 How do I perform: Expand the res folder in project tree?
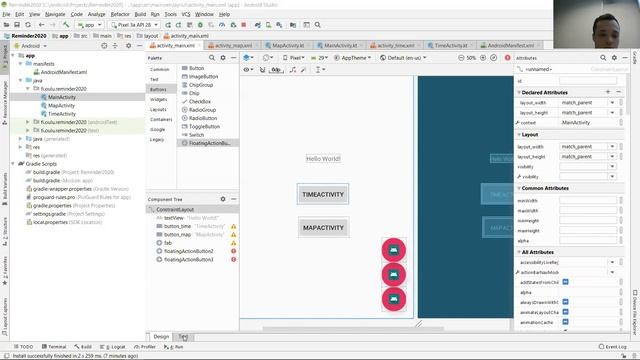(20, 147)
